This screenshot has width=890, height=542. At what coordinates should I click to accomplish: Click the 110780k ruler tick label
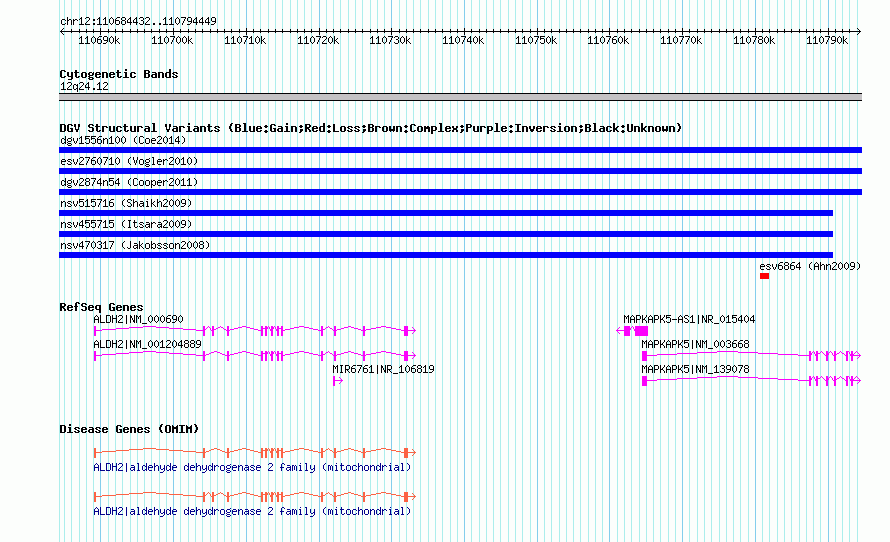pyautogui.click(x=754, y=41)
